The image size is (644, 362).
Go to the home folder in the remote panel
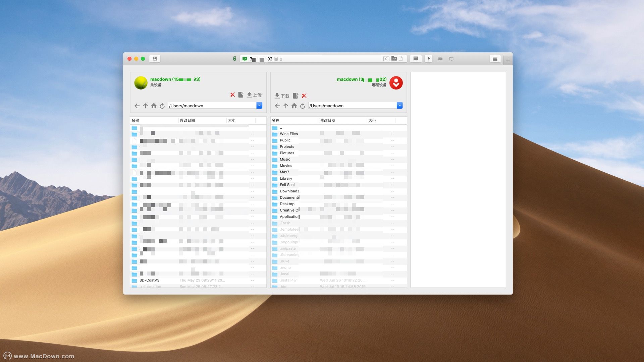click(294, 106)
